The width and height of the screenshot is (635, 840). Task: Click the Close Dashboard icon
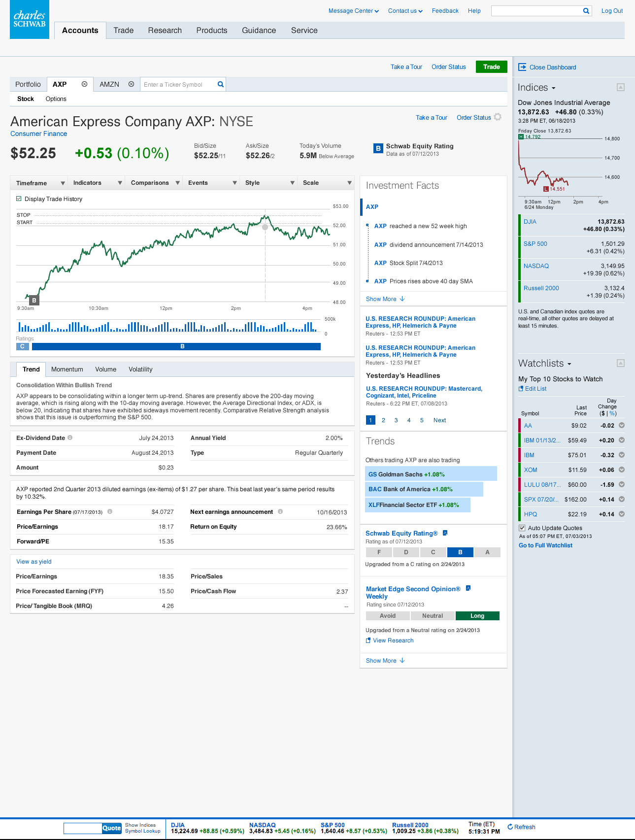(x=522, y=67)
